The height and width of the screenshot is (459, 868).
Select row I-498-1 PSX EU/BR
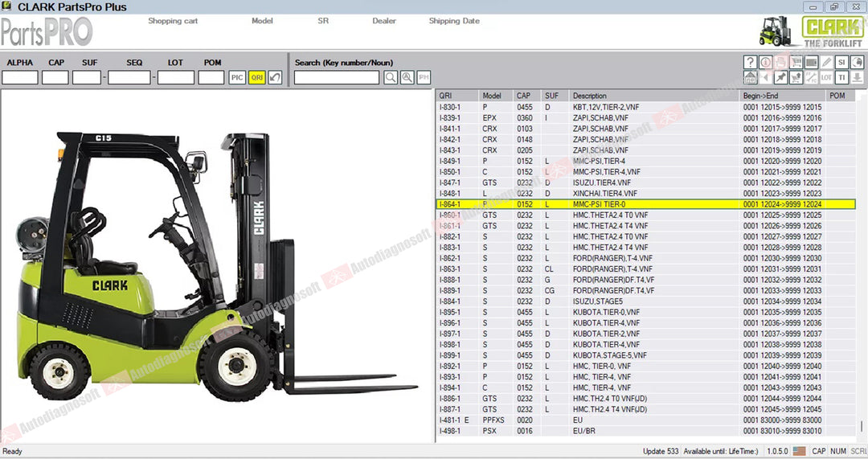645,431
